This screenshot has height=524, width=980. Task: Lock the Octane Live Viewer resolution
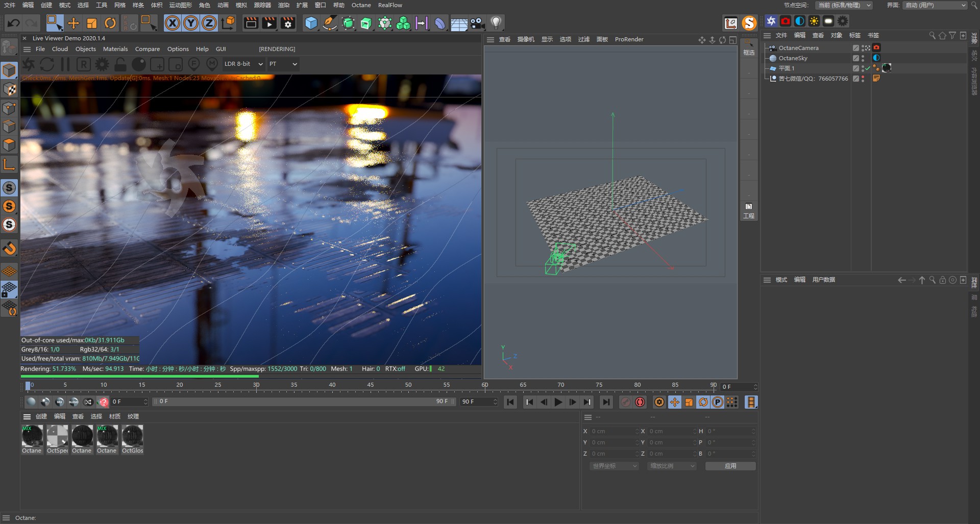(x=120, y=64)
